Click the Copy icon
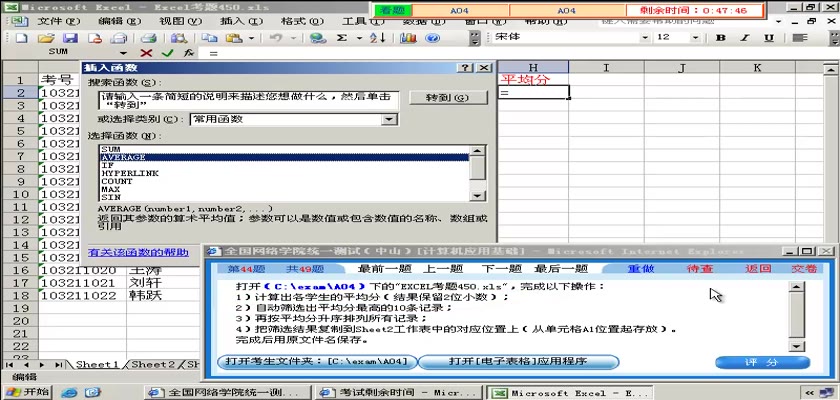This screenshot has width=840, height=400. point(209,38)
